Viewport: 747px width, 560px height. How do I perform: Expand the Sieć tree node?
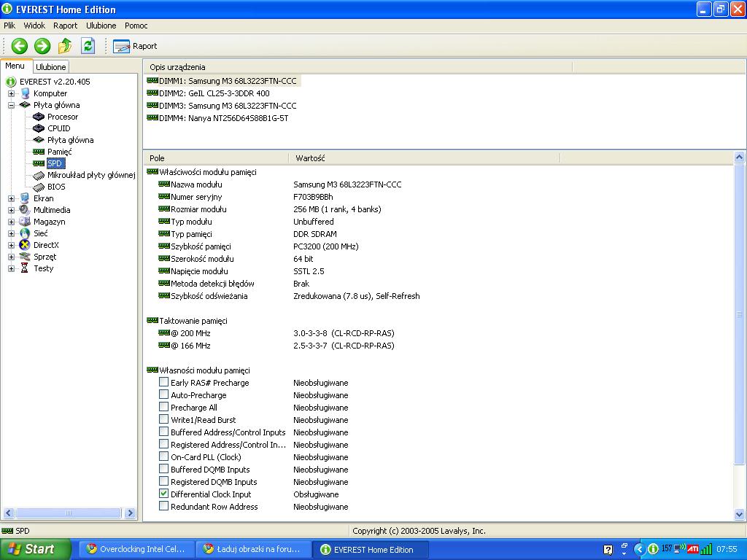pos(12,233)
